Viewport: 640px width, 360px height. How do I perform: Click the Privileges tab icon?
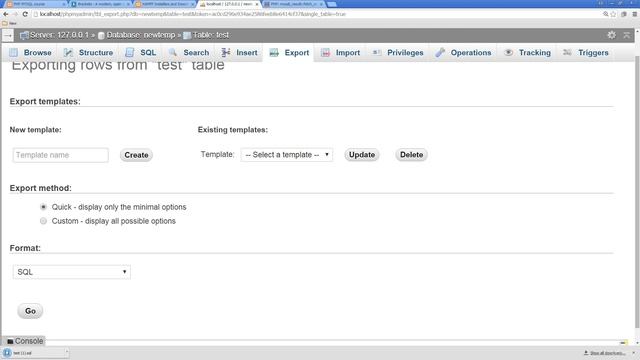(377, 53)
